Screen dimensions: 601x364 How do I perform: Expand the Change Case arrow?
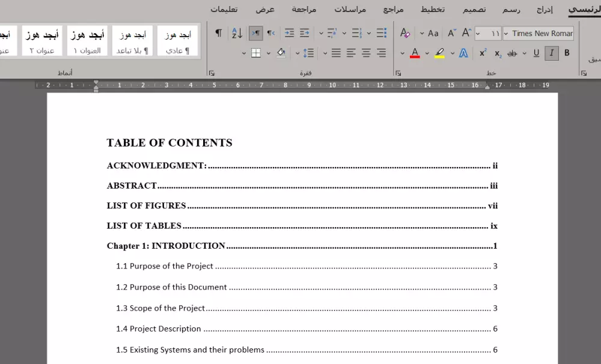(x=422, y=33)
